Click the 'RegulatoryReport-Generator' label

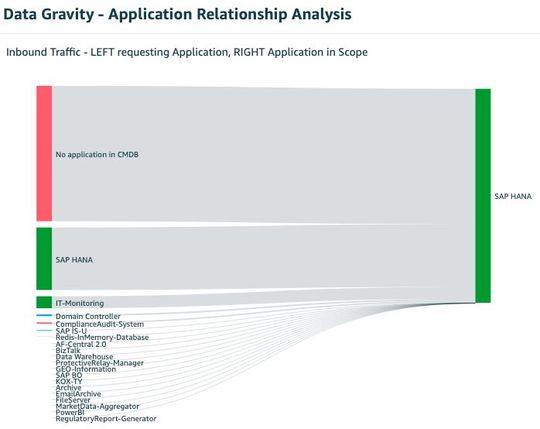pyautogui.click(x=106, y=419)
